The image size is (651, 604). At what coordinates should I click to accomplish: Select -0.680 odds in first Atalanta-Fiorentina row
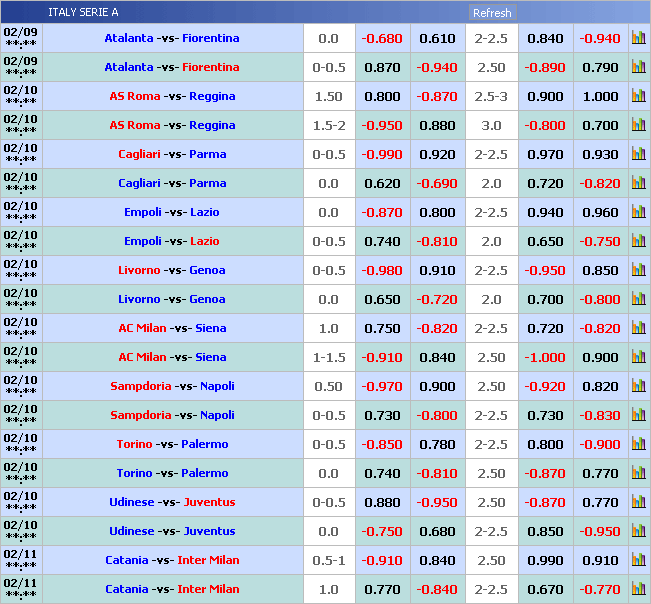(382, 39)
